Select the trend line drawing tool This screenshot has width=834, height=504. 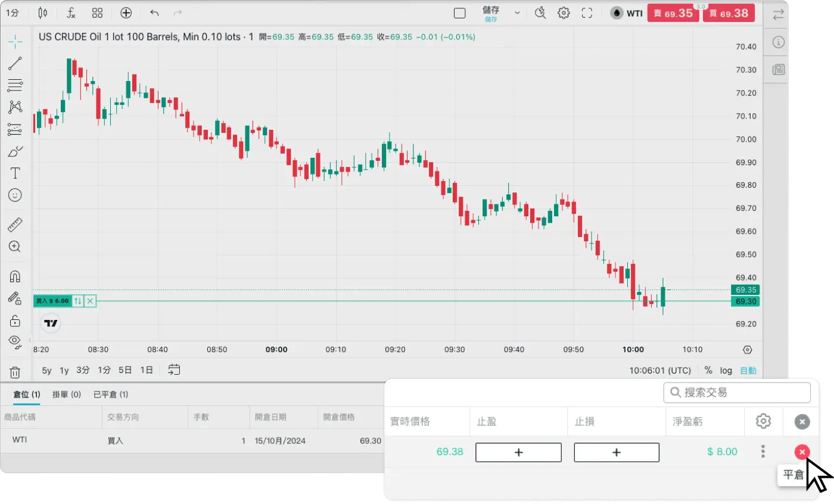(15, 63)
